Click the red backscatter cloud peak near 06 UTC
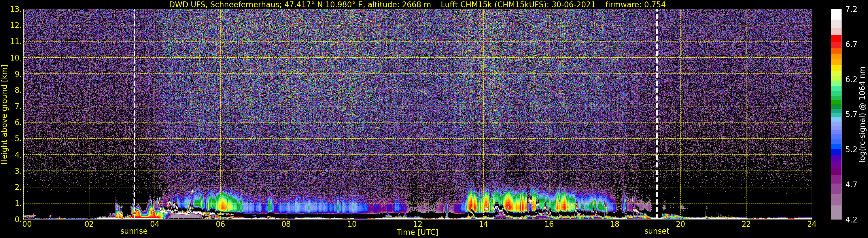The height and width of the screenshot is (238, 868). point(222,205)
